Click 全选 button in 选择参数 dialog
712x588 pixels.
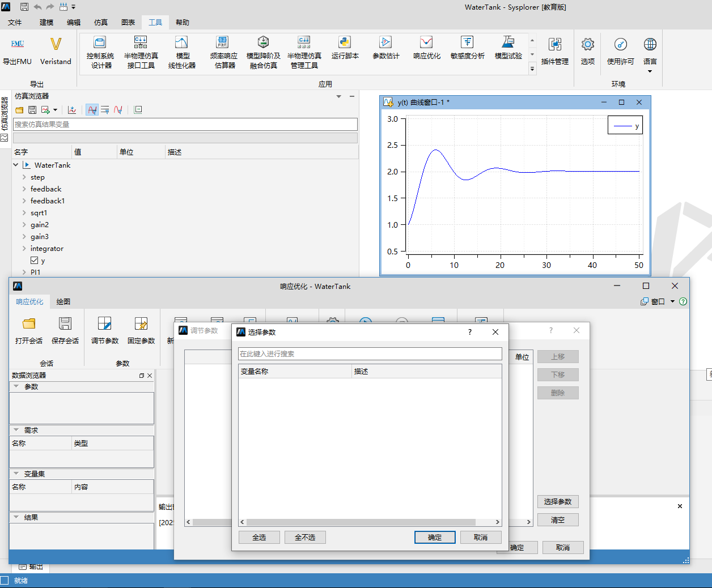[x=259, y=537]
